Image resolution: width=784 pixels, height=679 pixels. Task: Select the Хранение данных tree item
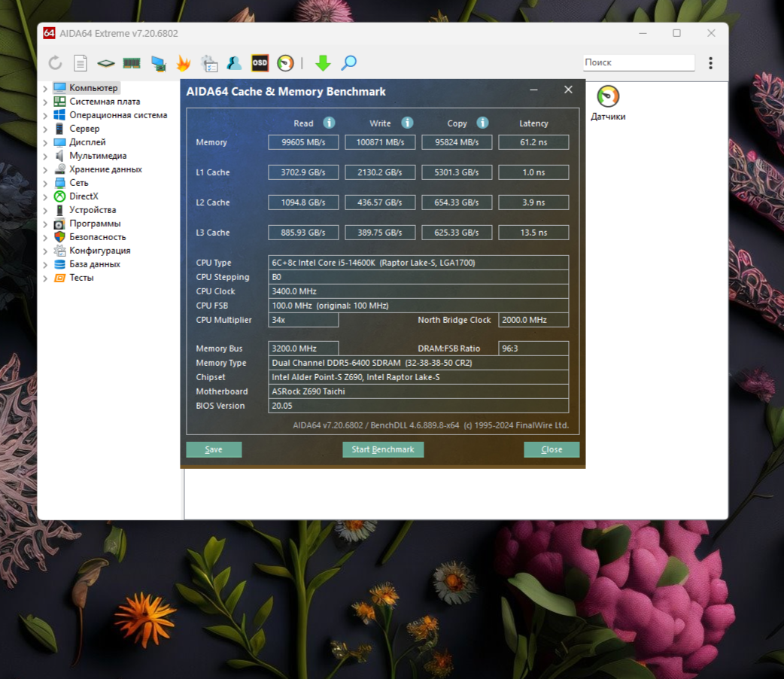point(105,169)
